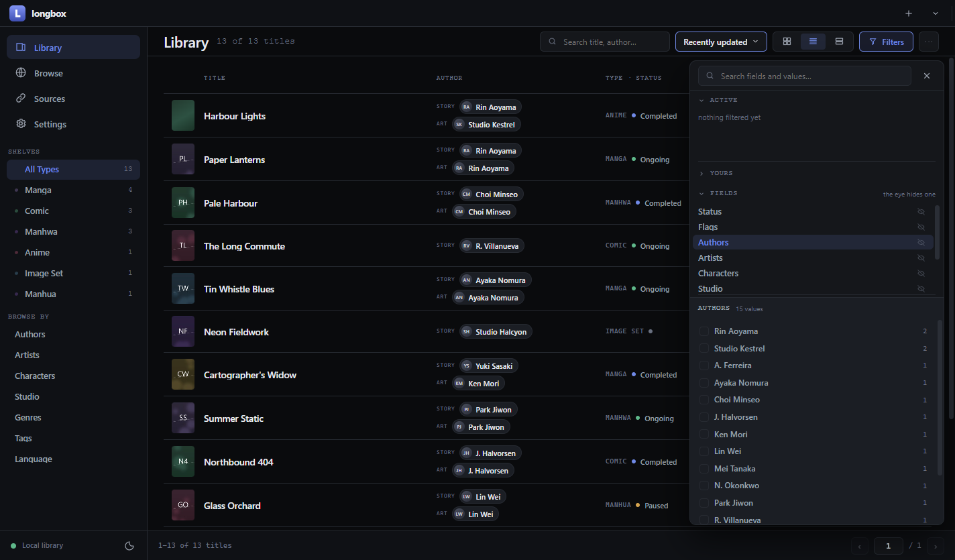The image size is (955, 560).
Task: Click the page number input box
Action: click(889, 546)
